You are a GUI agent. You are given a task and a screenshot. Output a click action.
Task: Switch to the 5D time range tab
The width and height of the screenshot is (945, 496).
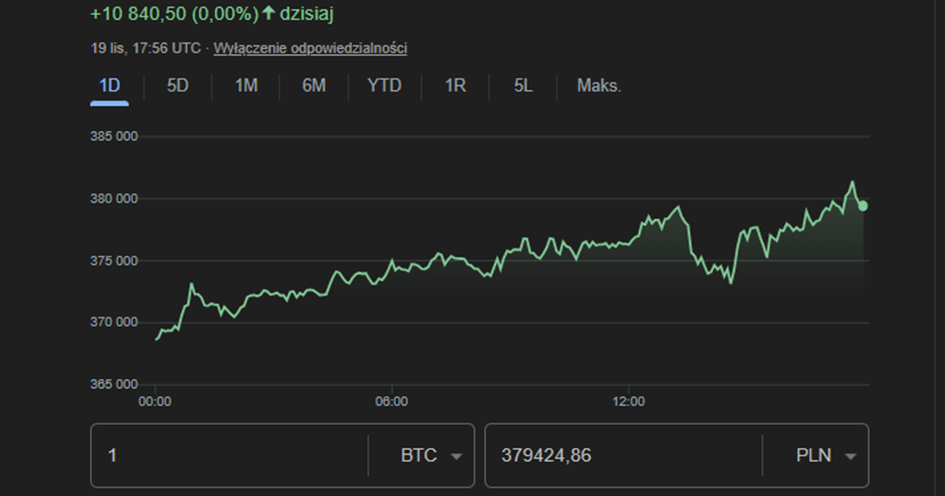(x=178, y=86)
